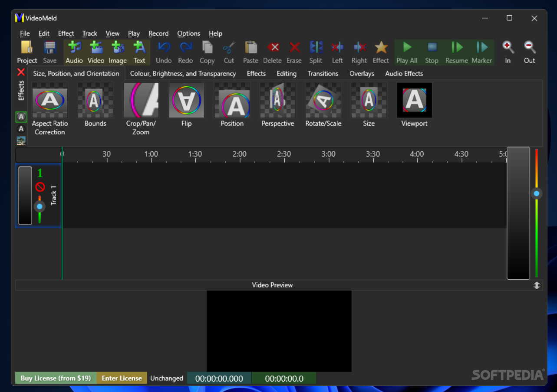Viewport: 557px width, 392px height.
Task: Switch to the Overlays tab
Action: 362,73
